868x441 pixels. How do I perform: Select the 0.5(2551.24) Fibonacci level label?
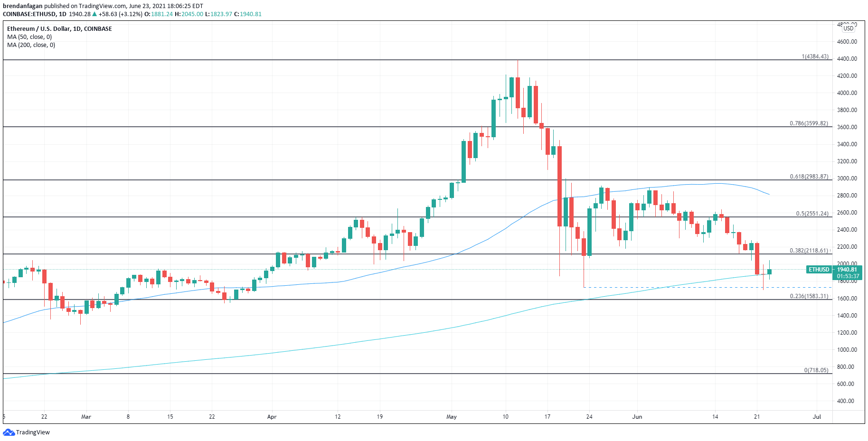812,214
